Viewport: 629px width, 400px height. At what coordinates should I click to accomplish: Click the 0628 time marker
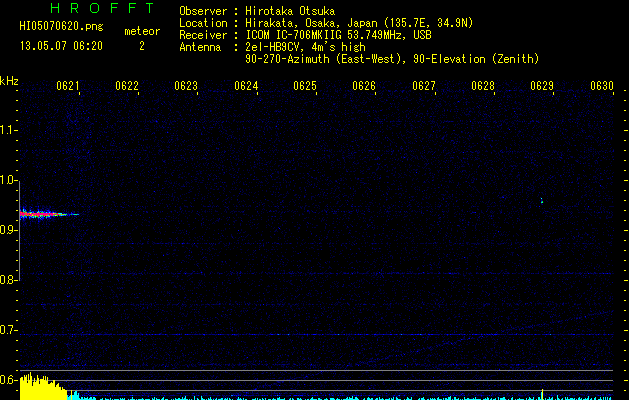(x=483, y=86)
